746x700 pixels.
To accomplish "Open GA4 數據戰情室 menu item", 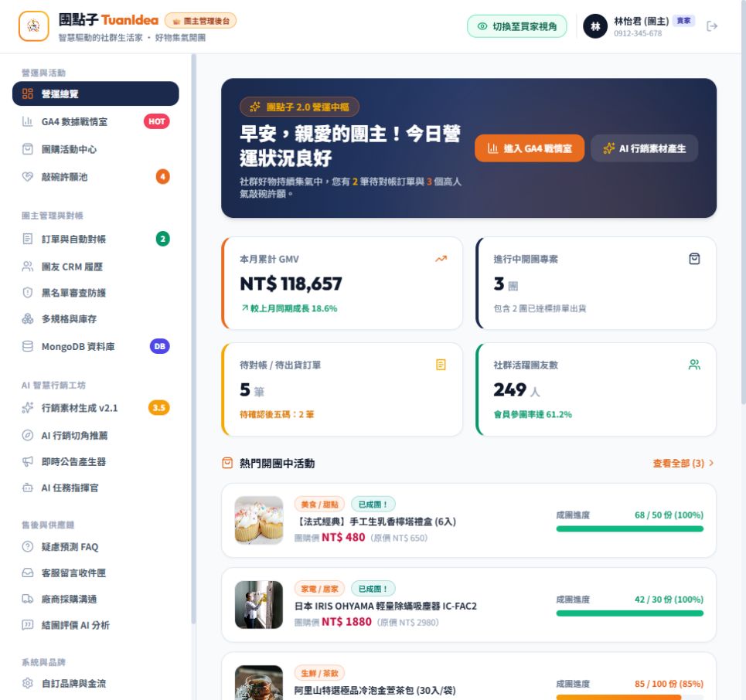I will click(x=96, y=122).
